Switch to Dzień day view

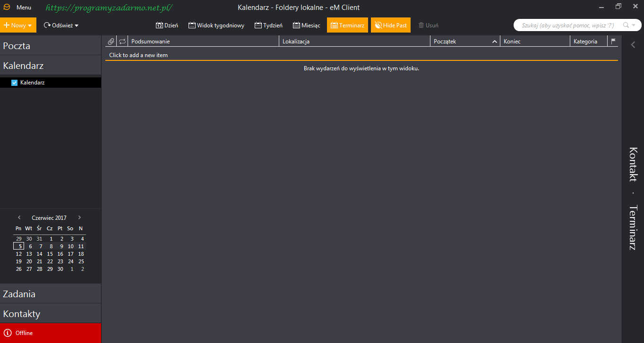click(167, 25)
